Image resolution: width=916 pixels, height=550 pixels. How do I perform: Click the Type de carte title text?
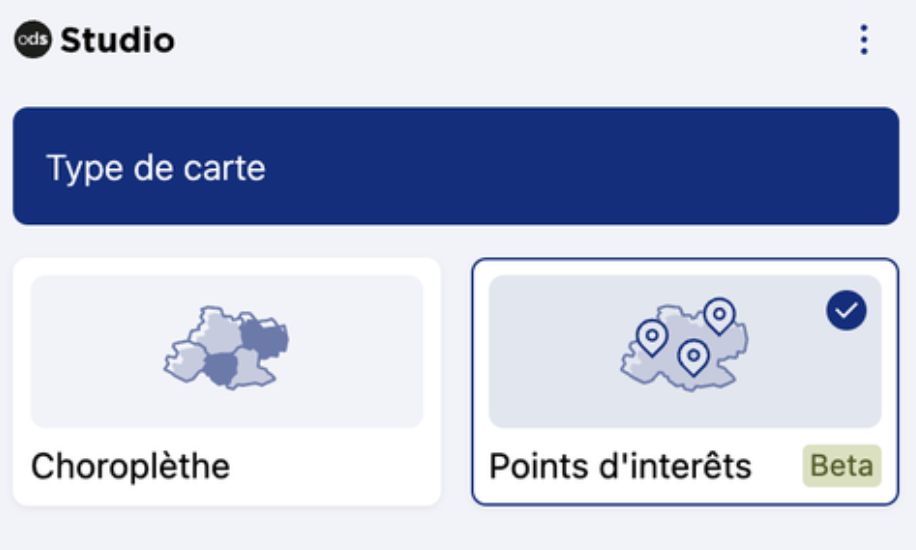156,167
